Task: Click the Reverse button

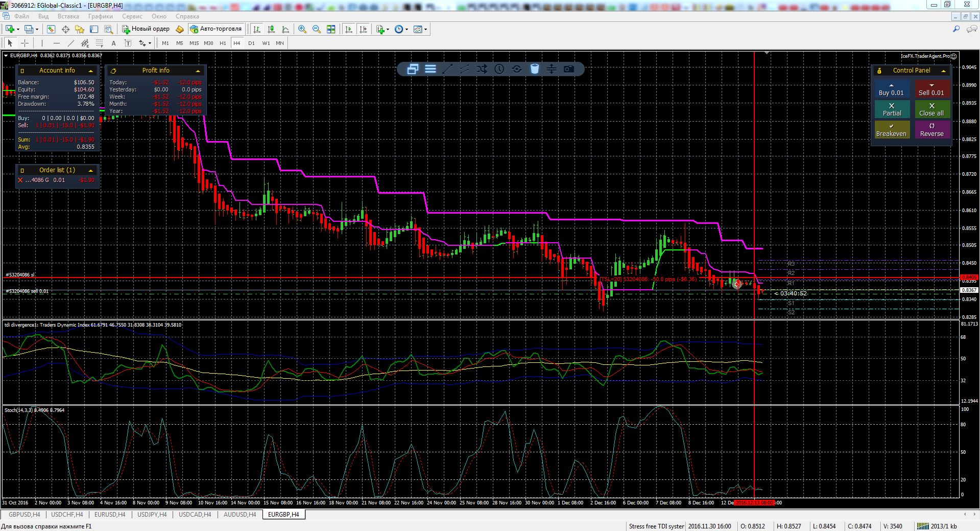Action: tap(931, 130)
